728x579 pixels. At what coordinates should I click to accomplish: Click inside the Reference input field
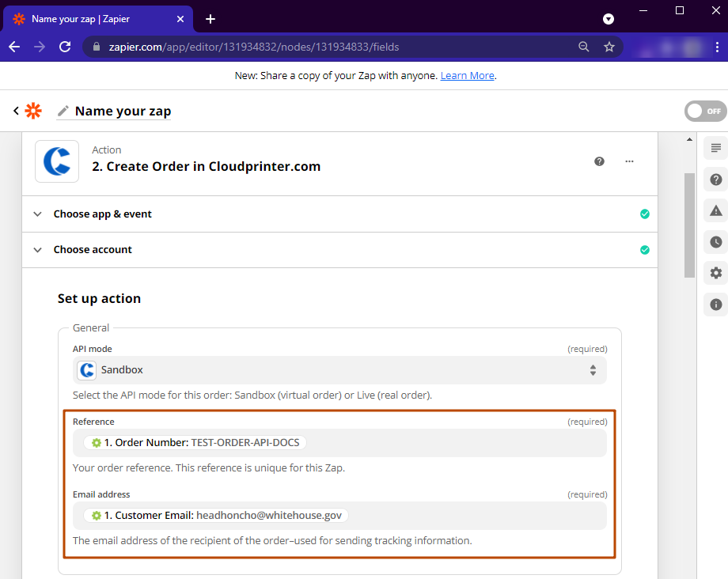point(339,443)
